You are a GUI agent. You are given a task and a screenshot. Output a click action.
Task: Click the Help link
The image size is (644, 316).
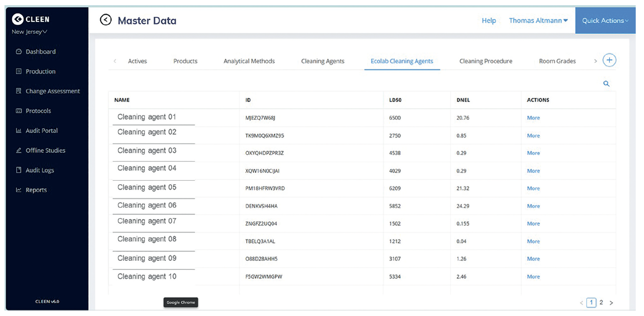click(x=489, y=20)
